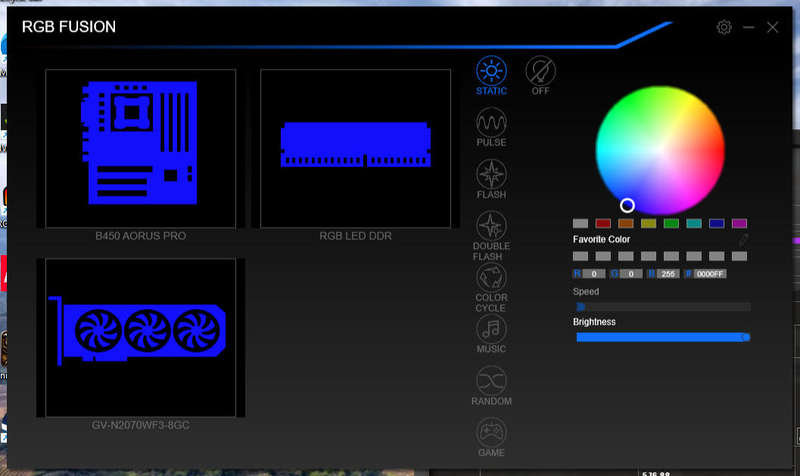Choose the Flash lighting effect
This screenshot has width=800, height=476.
coord(491,174)
